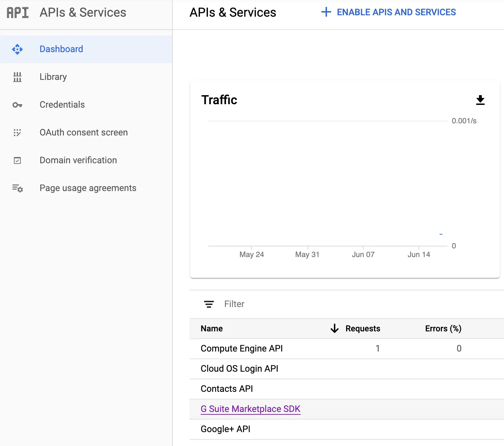Click the Dashboard diamond icon
The image size is (504, 446).
tap(17, 49)
